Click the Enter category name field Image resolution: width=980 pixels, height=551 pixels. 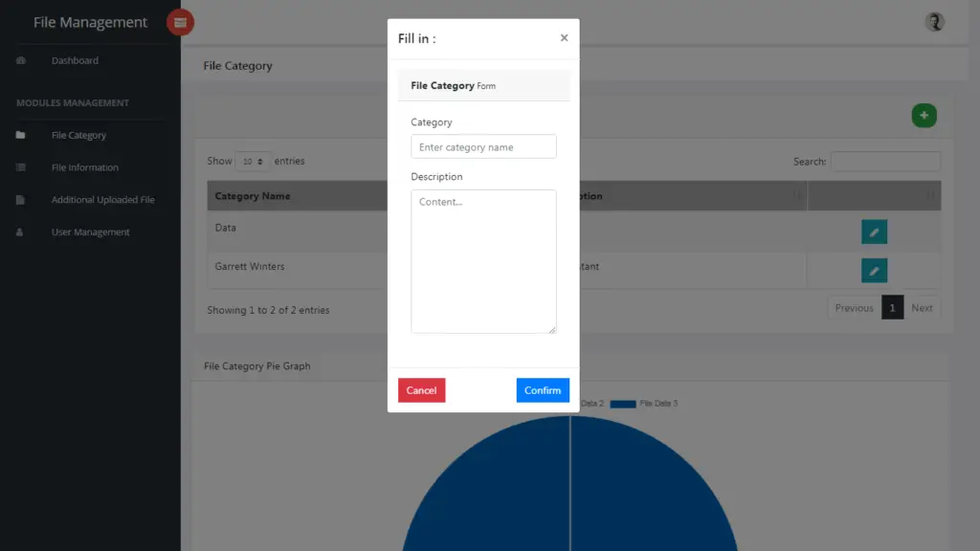[x=483, y=147]
